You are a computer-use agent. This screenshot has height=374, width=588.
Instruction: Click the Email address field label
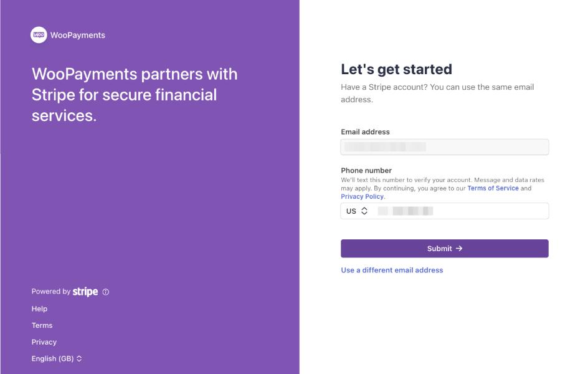pos(365,132)
